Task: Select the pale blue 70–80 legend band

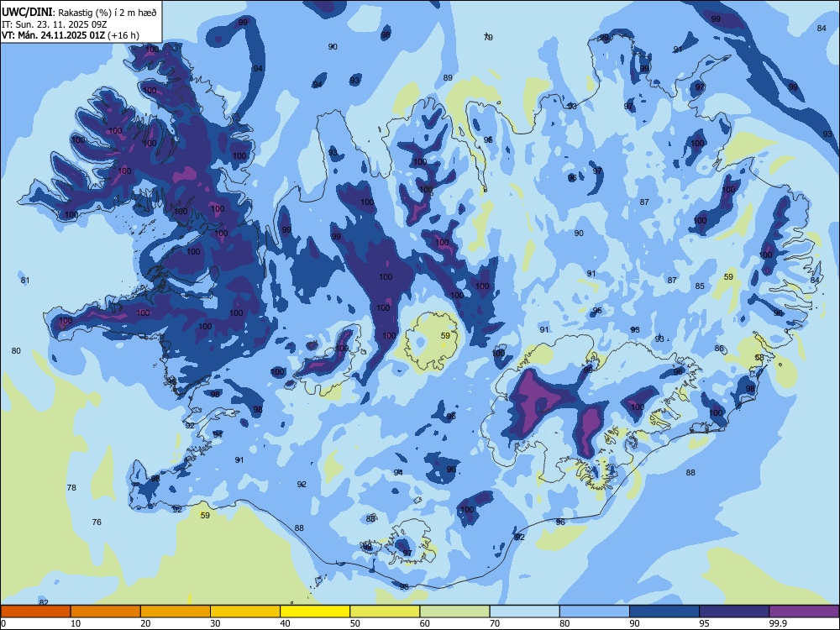Action: tap(525, 612)
